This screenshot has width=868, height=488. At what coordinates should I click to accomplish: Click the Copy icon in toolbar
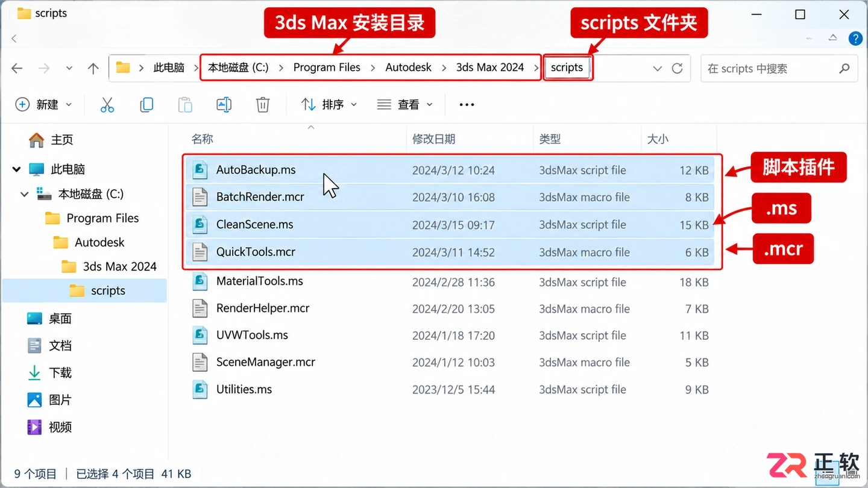(x=146, y=105)
